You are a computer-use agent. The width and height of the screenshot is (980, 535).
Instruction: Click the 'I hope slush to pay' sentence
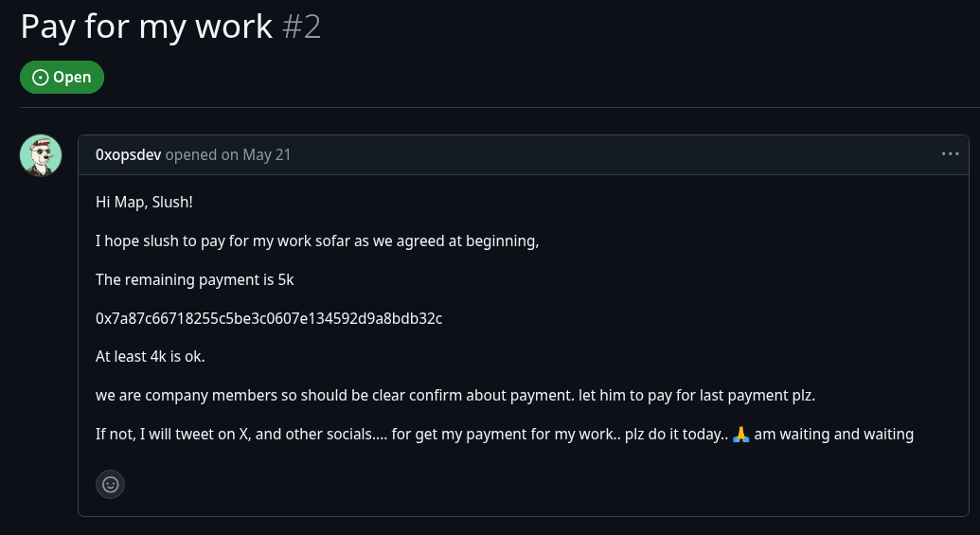pos(317,241)
